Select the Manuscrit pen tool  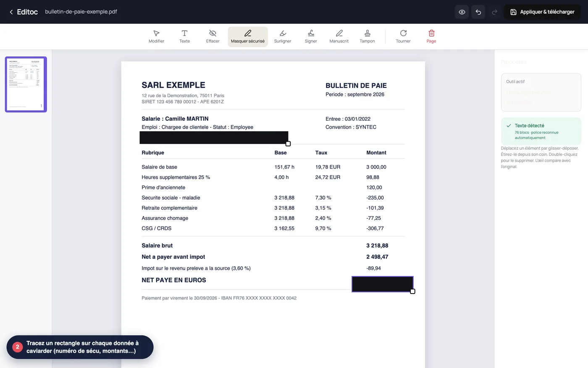(x=339, y=37)
